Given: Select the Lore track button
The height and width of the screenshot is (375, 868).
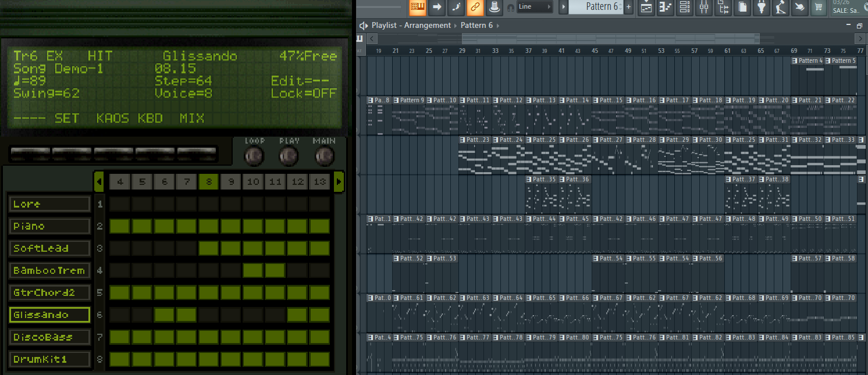Looking at the screenshot, I should (49, 204).
